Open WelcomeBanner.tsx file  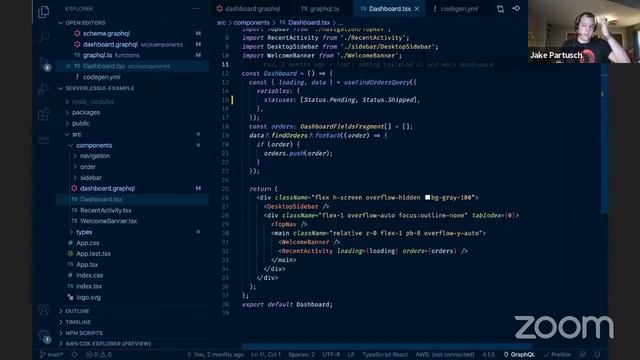click(108, 221)
